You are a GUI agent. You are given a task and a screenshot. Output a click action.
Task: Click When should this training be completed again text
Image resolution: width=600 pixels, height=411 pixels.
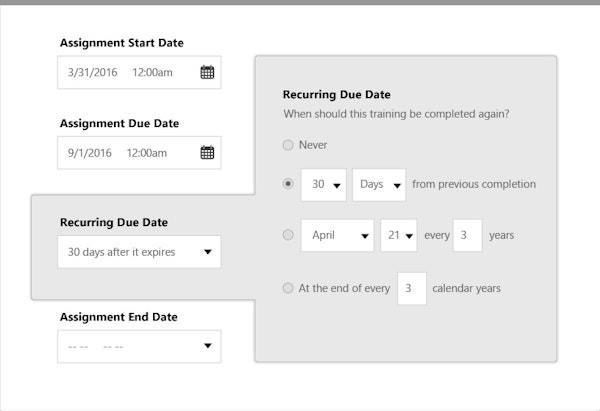pyautogui.click(x=396, y=114)
